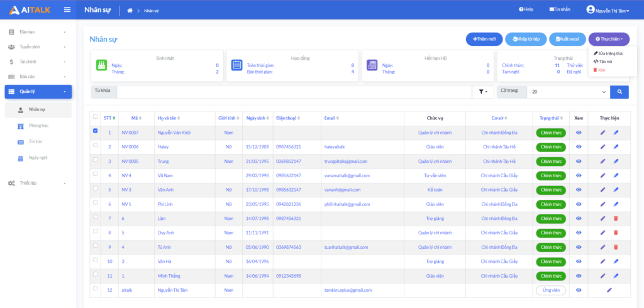Click the red trash icon for Lâm
This screenshot has height=308, width=644.
tap(616, 218)
